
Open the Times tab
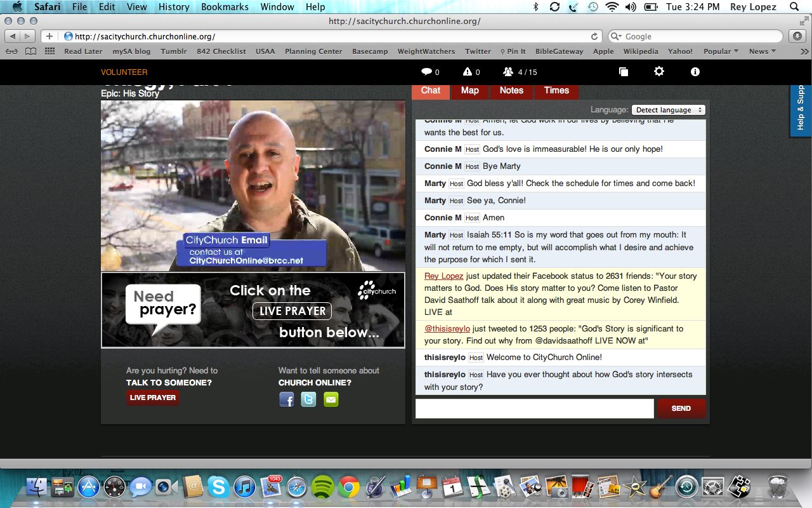pos(556,90)
